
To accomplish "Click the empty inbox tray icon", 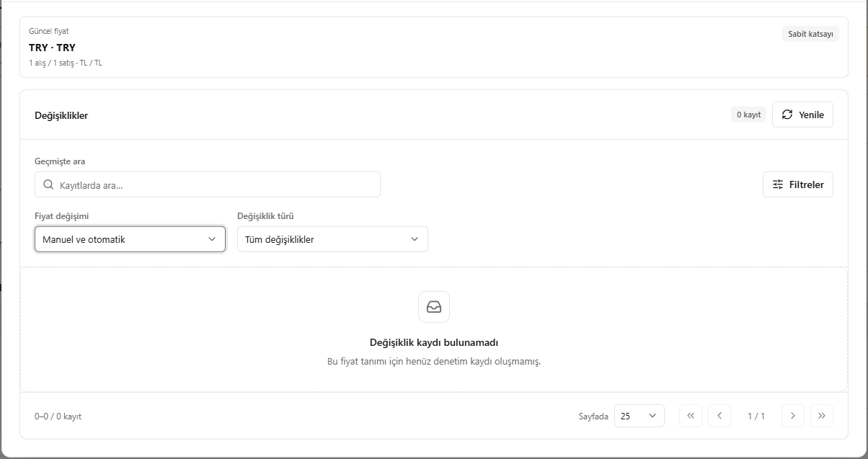I will pos(434,307).
